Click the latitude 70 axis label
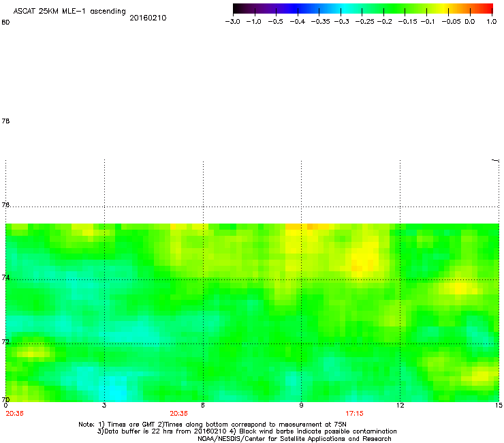 point(5,399)
